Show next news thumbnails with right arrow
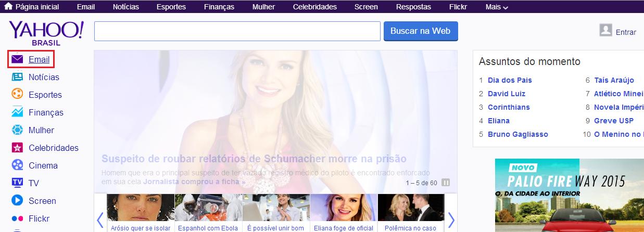644x232 pixels. tap(451, 220)
